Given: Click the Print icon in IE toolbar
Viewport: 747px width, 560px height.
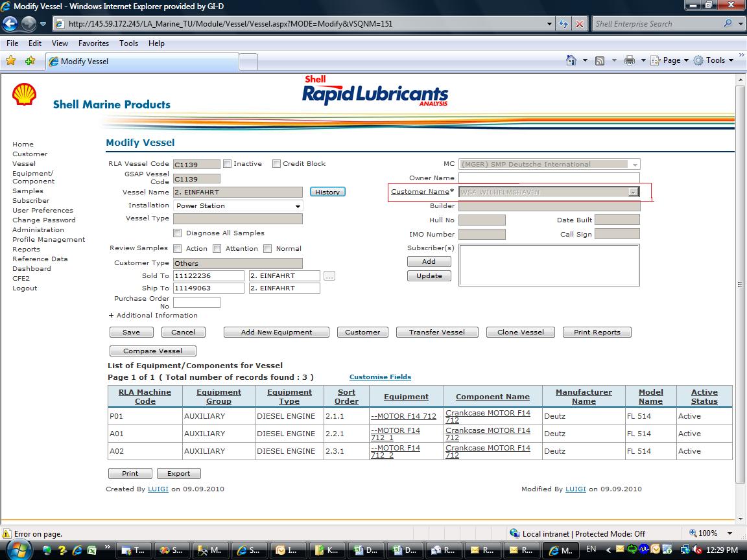Looking at the screenshot, I should click(x=630, y=60).
